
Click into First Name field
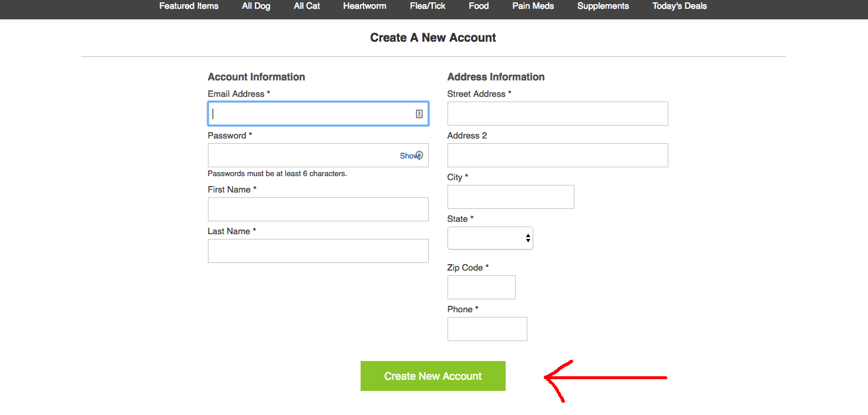(318, 210)
